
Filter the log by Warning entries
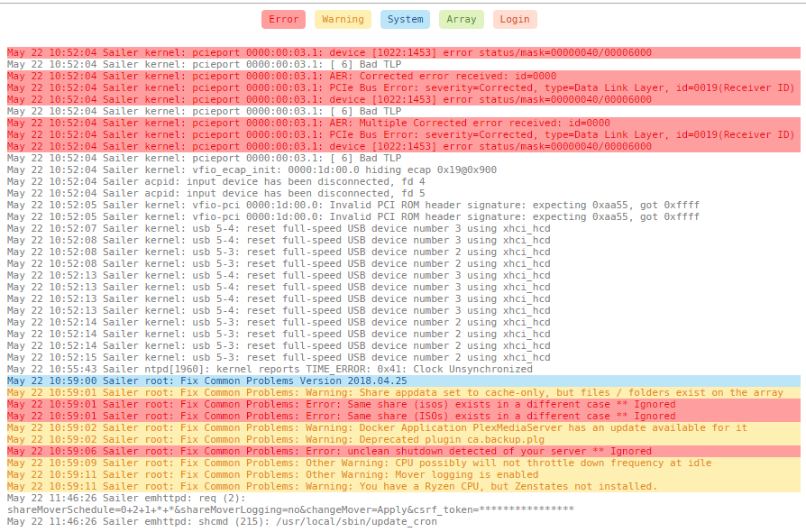click(x=343, y=20)
